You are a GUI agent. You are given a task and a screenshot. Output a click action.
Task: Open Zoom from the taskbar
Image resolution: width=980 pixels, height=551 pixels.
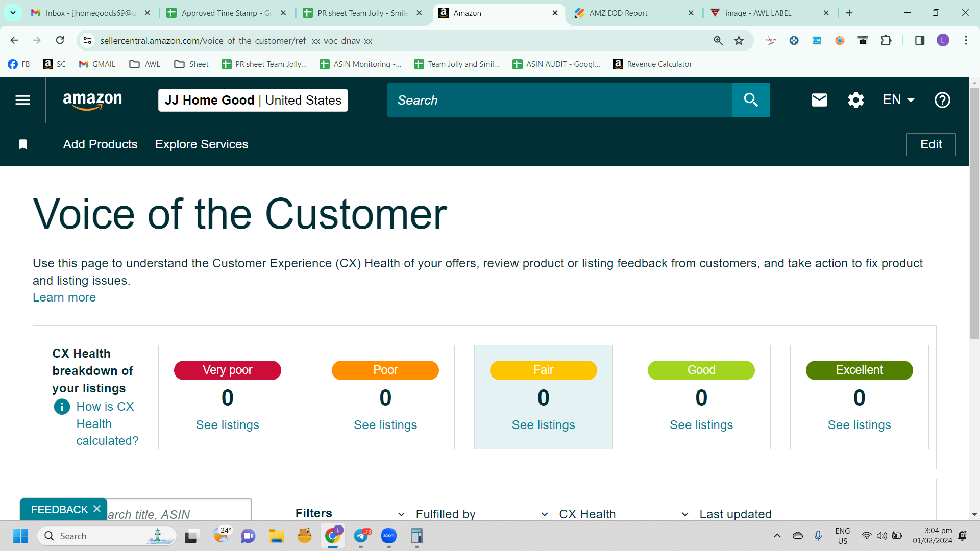[389, 536]
